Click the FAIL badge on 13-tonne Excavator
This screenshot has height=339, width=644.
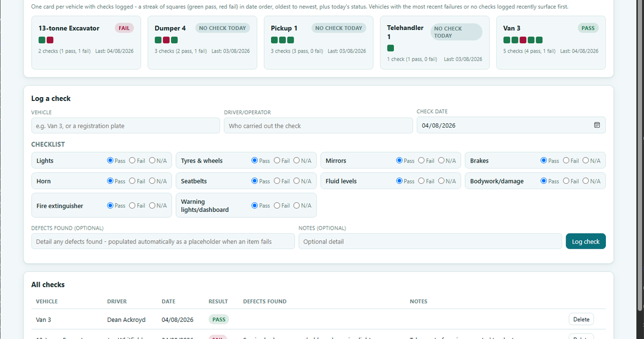(124, 28)
